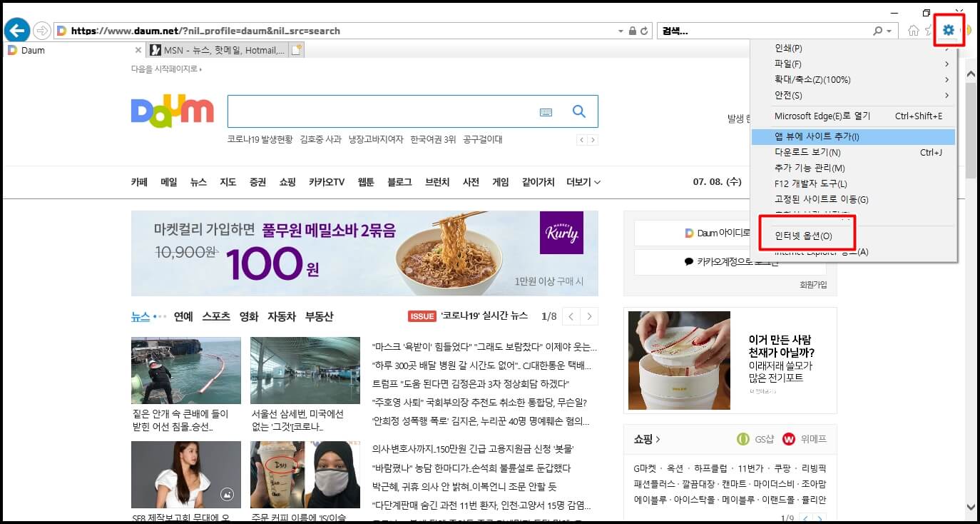The width and height of the screenshot is (980, 524).
Task: Expand the 안전(S) submenu
Action: tap(853, 96)
